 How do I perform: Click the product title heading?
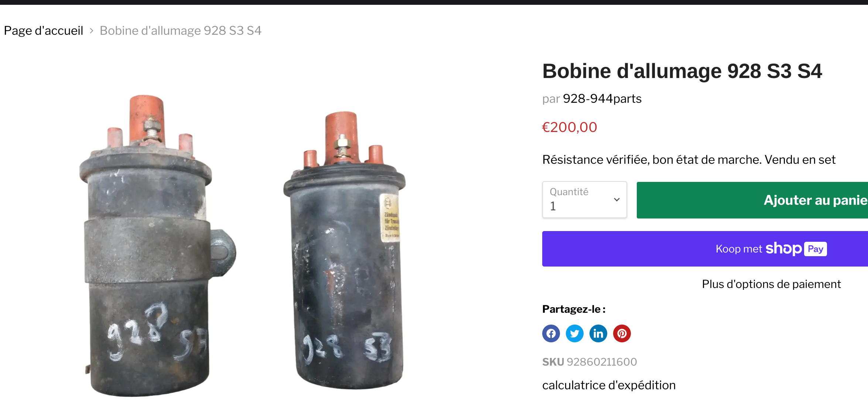[682, 71]
